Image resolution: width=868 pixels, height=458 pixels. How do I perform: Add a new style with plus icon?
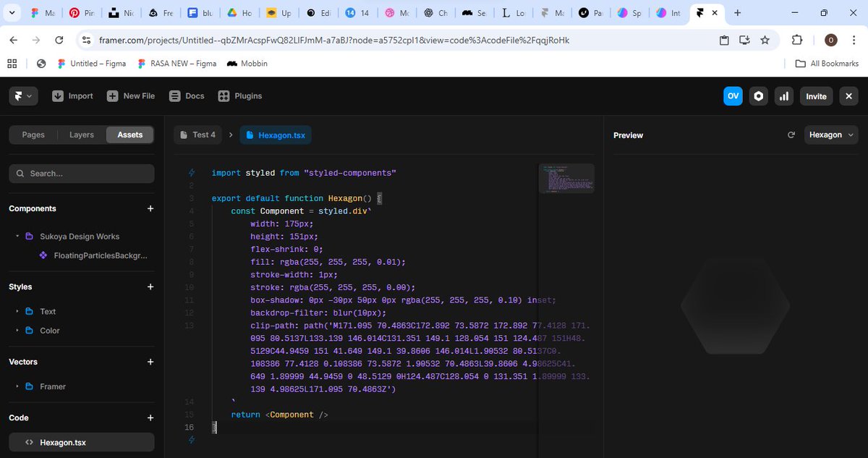(x=150, y=287)
